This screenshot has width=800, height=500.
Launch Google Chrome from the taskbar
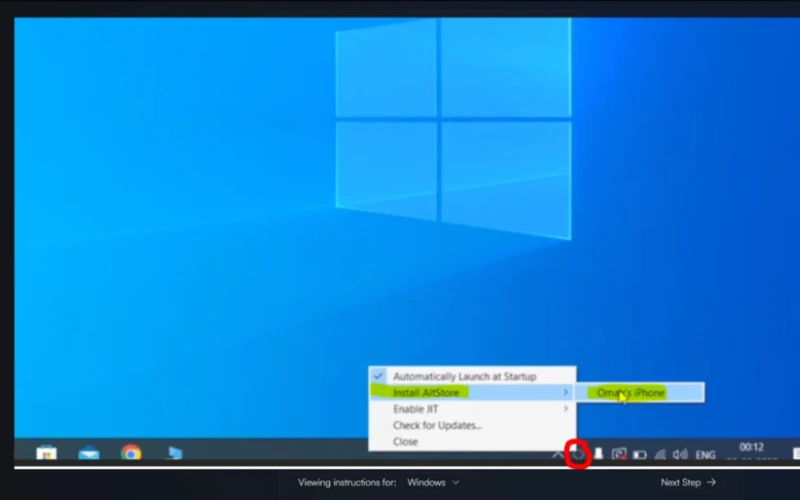point(131,453)
